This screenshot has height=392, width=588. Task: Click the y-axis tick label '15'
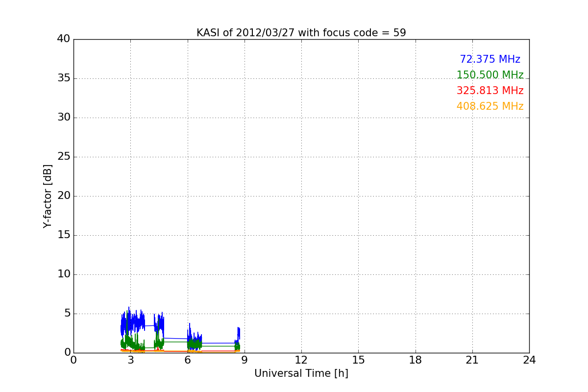pyautogui.click(x=64, y=235)
